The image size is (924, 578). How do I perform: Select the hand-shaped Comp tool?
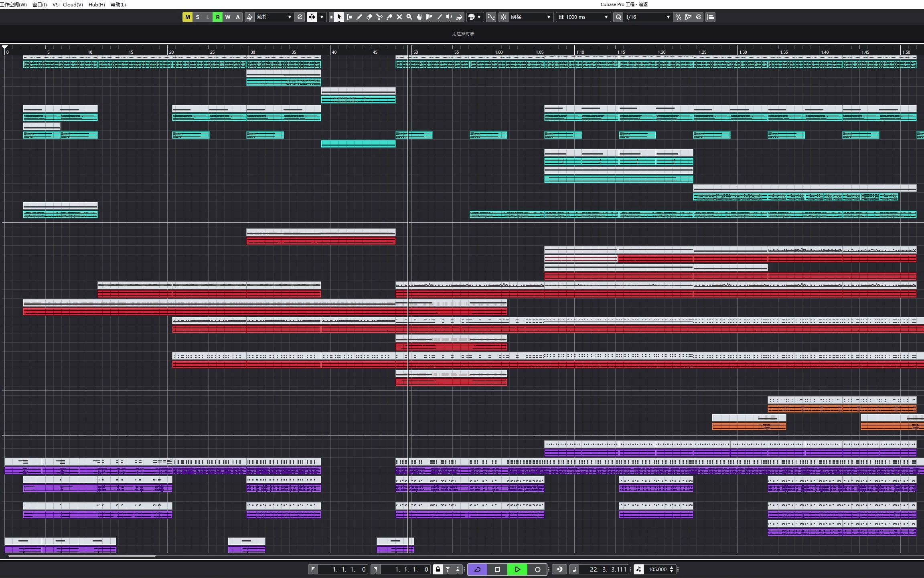tap(419, 17)
